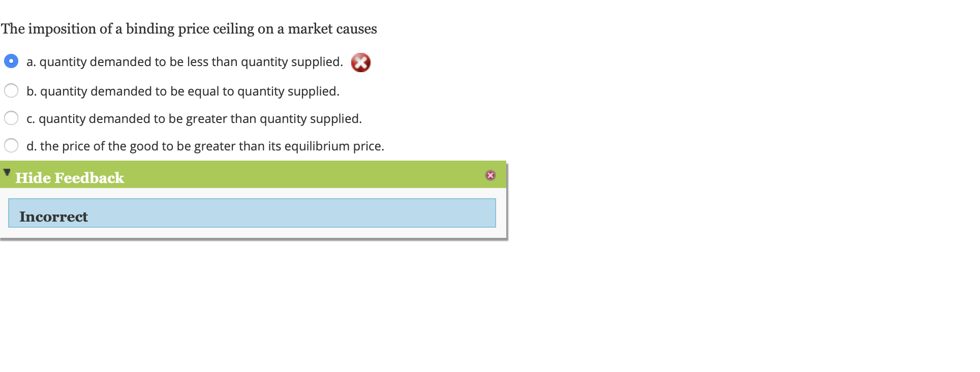Image resolution: width=980 pixels, height=372 pixels.
Task: Click the wrong-answer indicator after 'quantity supplied.'
Action: pos(361,62)
